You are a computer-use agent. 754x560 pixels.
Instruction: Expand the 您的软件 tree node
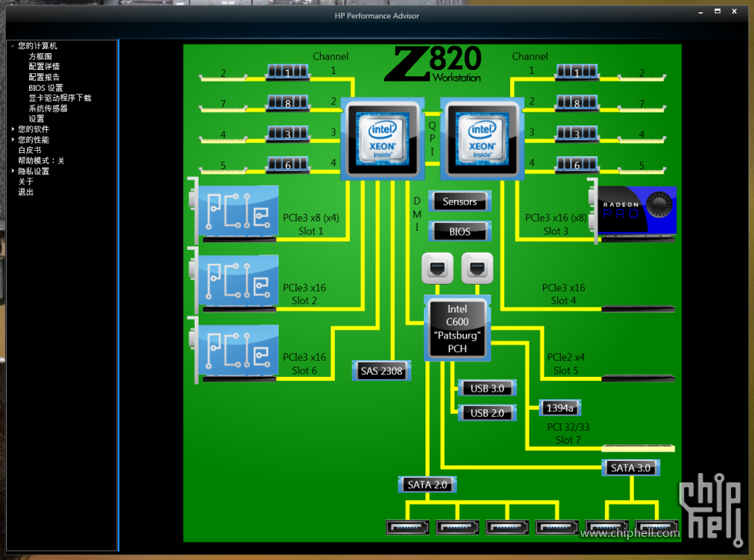pyautogui.click(x=12, y=128)
